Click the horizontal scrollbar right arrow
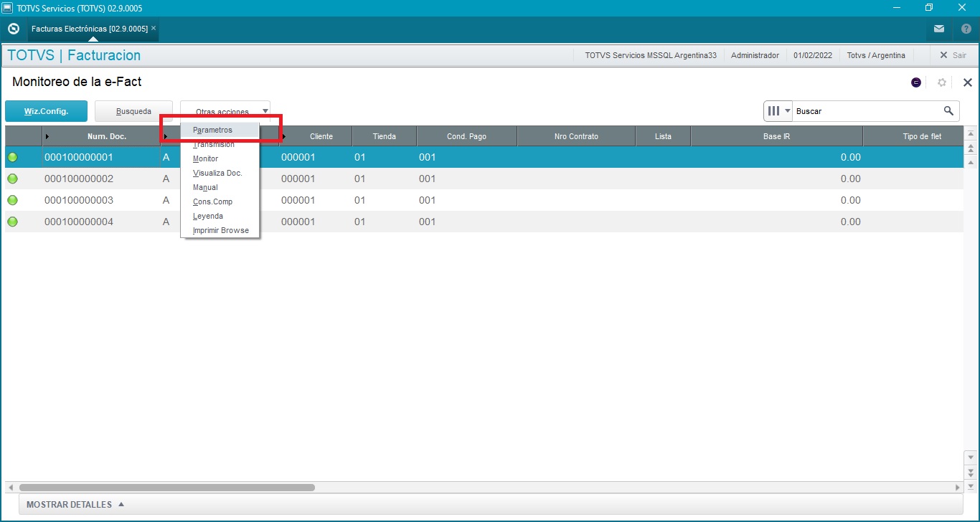 point(957,488)
